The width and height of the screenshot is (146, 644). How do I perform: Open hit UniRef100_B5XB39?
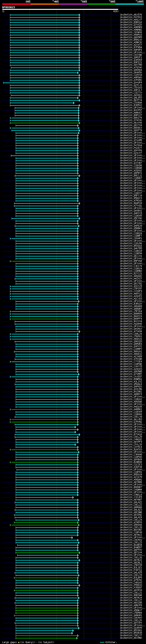pos(131,633)
